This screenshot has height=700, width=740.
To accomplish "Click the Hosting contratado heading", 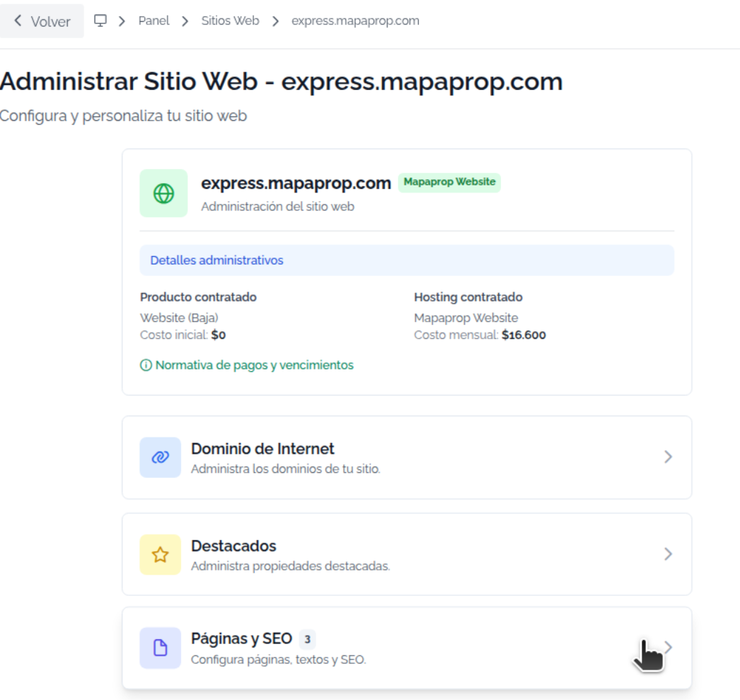I will tap(468, 297).
